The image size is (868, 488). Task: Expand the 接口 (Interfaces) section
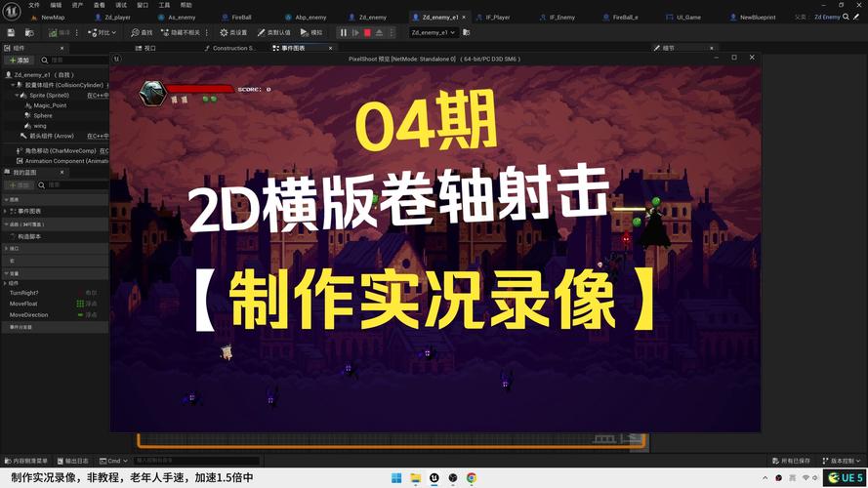point(5,249)
